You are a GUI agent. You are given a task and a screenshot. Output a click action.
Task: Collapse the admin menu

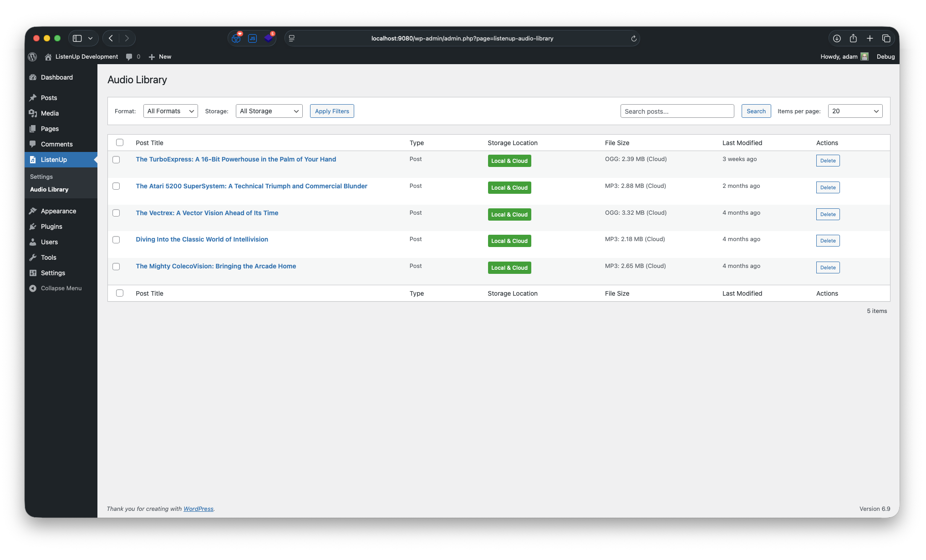coord(56,288)
